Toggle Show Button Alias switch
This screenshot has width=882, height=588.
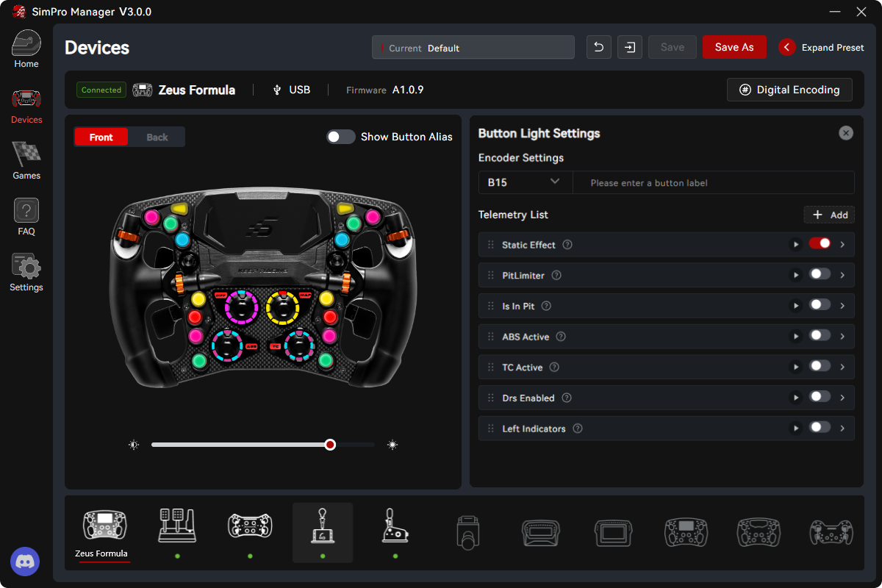pyautogui.click(x=341, y=137)
